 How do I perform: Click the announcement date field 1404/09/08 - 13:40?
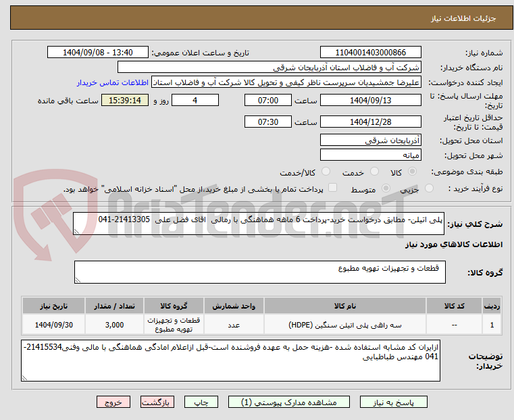[98, 53]
